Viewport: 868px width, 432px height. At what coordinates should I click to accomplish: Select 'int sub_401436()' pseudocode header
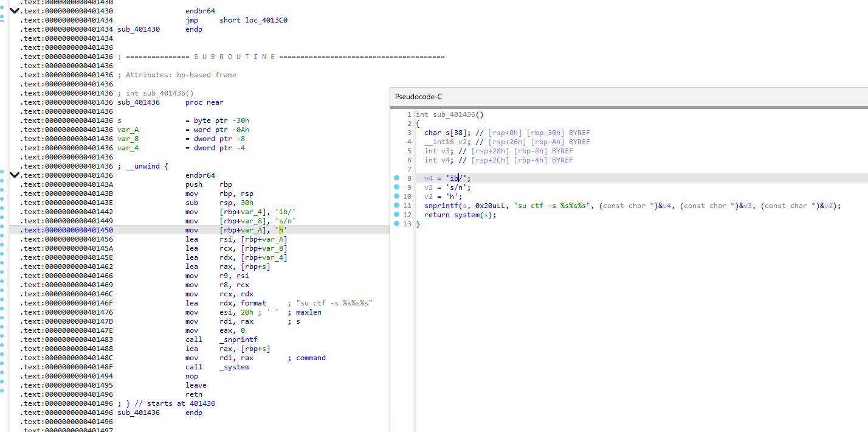coord(450,114)
